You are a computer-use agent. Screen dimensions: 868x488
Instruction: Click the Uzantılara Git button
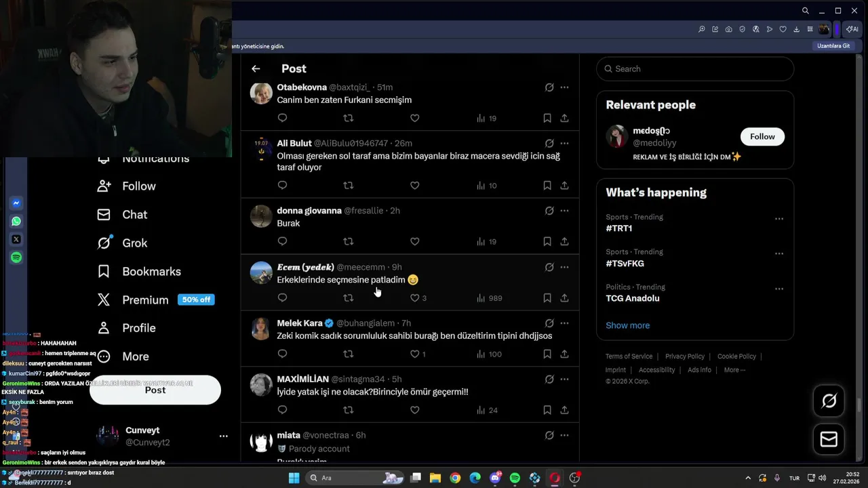[x=833, y=46]
